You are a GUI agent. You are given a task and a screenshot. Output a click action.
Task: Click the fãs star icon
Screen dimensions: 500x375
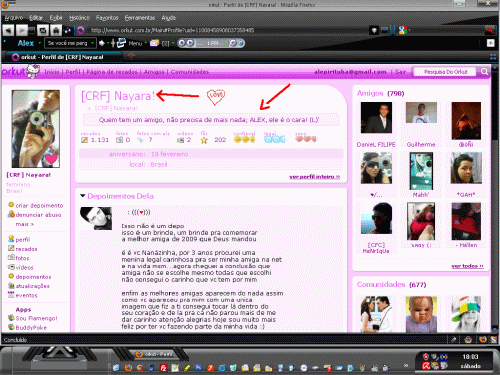pyautogui.click(x=204, y=140)
